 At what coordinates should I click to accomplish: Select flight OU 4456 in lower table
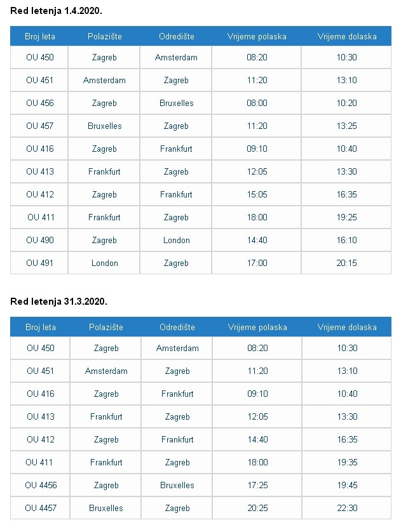click(x=41, y=485)
